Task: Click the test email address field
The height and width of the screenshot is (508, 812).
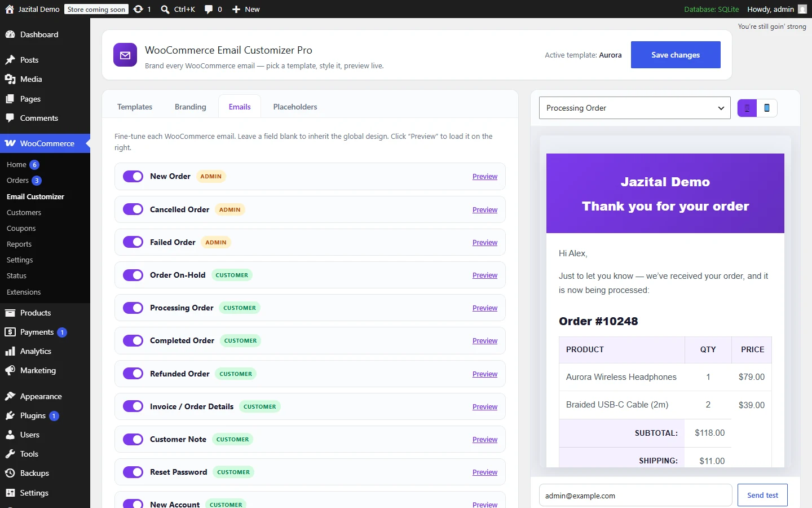Action: click(636, 496)
